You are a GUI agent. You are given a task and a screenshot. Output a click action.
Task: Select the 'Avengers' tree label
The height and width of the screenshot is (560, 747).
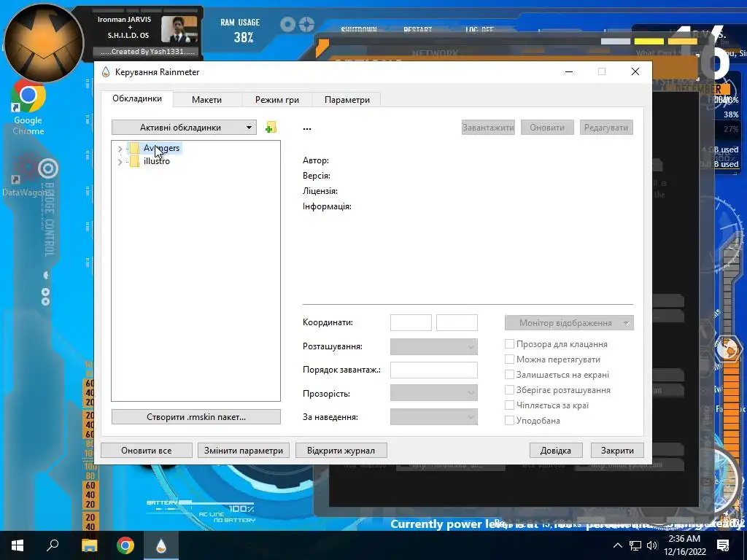point(161,148)
